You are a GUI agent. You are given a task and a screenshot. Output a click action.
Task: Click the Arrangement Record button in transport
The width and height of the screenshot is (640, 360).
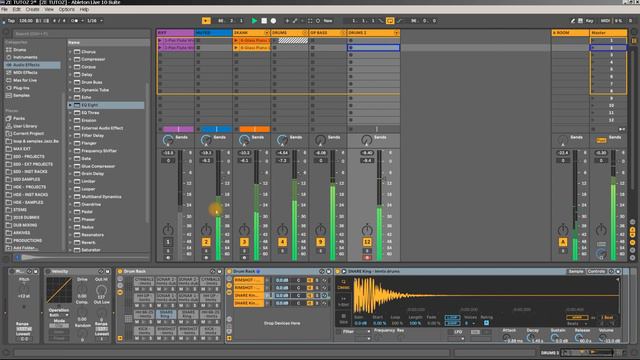(273, 20)
